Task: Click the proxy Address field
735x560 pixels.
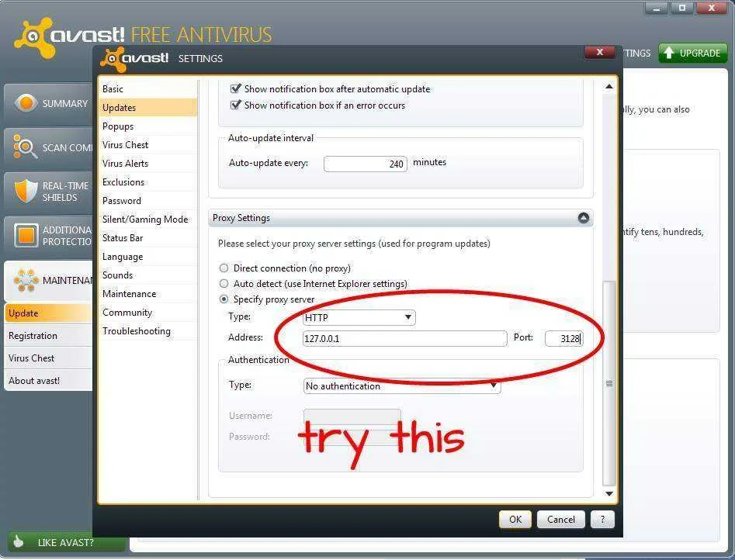Action: 405,338
